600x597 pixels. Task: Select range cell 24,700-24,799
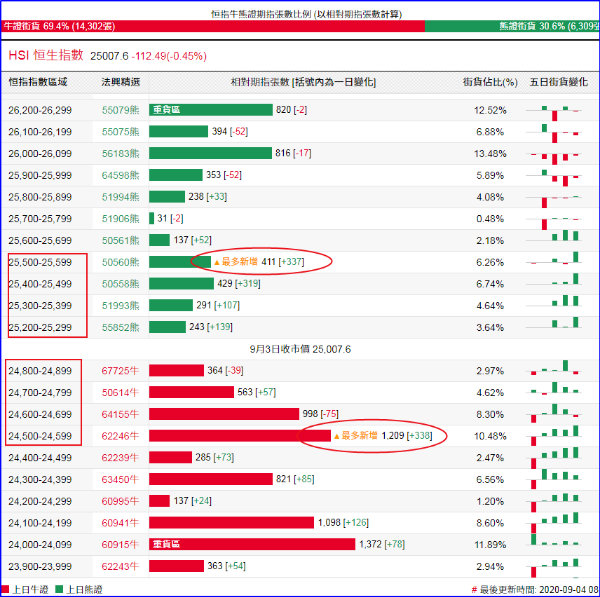(40, 393)
